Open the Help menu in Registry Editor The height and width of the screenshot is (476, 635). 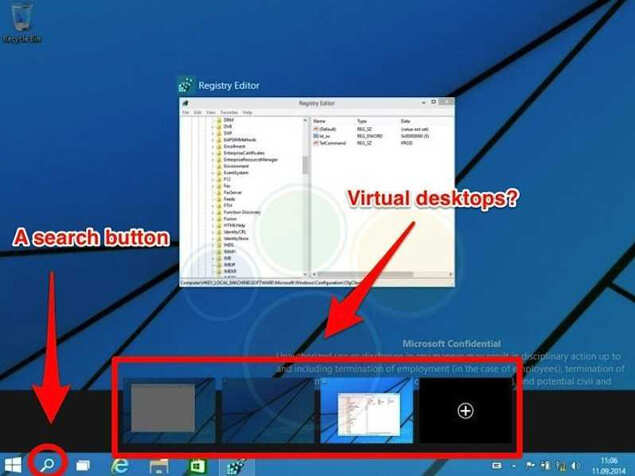click(247, 112)
